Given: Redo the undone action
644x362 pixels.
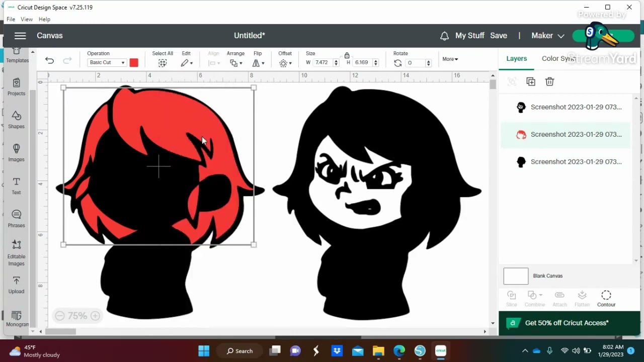Looking at the screenshot, I should pyautogui.click(x=67, y=61).
